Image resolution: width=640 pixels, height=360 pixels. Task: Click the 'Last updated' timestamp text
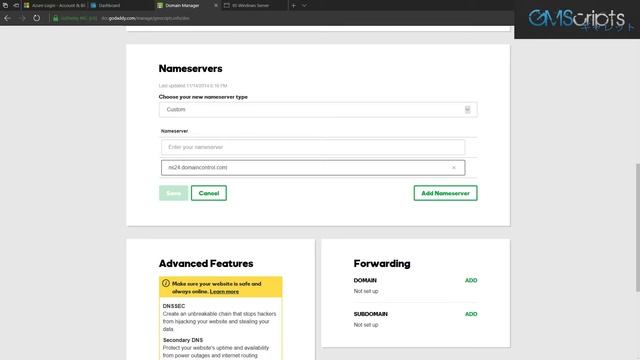pos(193,86)
